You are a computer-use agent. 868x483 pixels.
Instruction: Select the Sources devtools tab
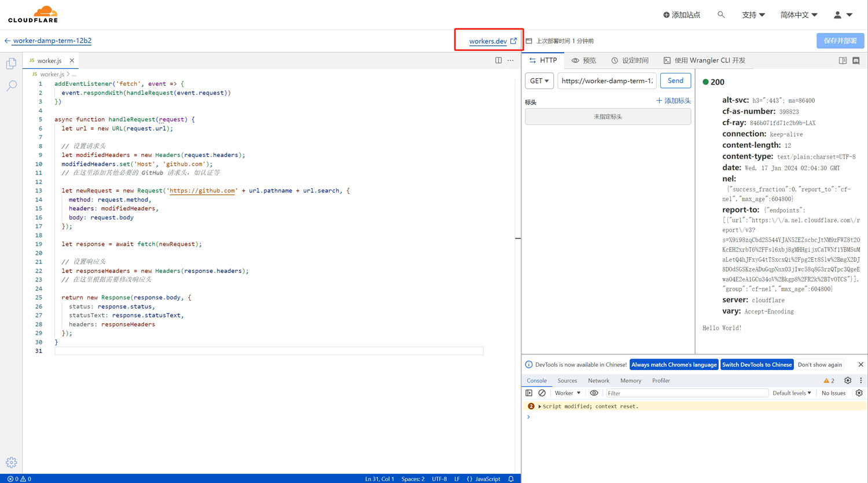click(x=567, y=380)
